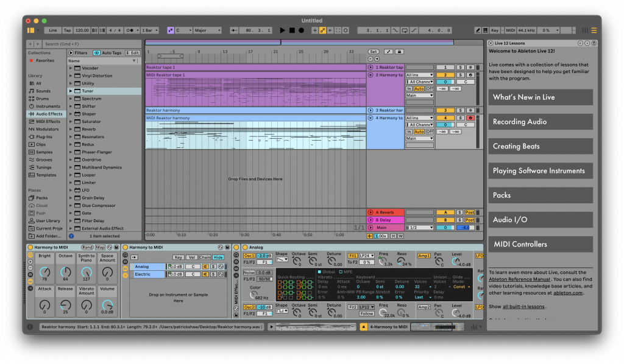Click the Volume macro knob
This screenshot has height=364, width=624.
[x=107, y=305]
